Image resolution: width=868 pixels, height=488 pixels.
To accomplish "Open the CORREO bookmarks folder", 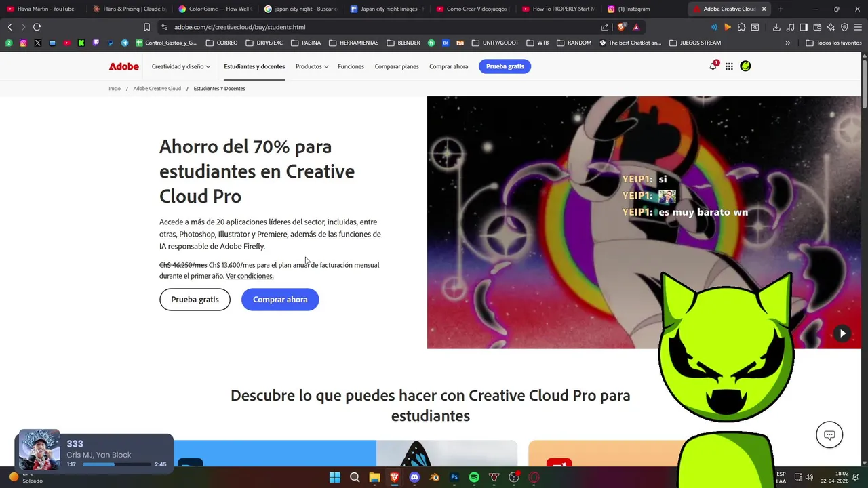I will tap(222, 43).
